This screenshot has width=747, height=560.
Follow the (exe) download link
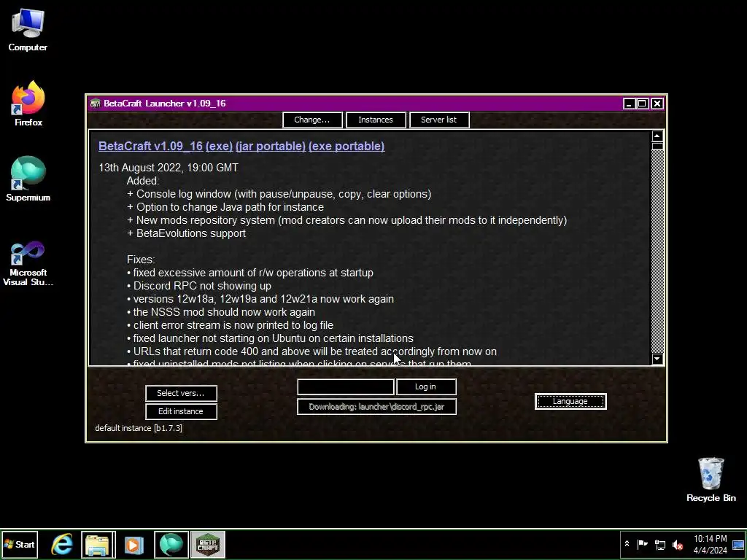pyautogui.click(x=219, y=146)
